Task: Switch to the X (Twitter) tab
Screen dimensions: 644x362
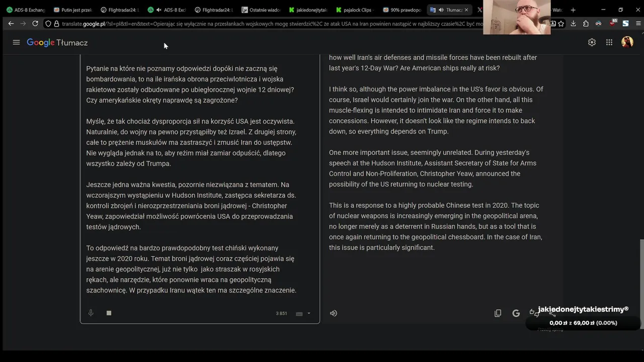Action: point(479,10)
